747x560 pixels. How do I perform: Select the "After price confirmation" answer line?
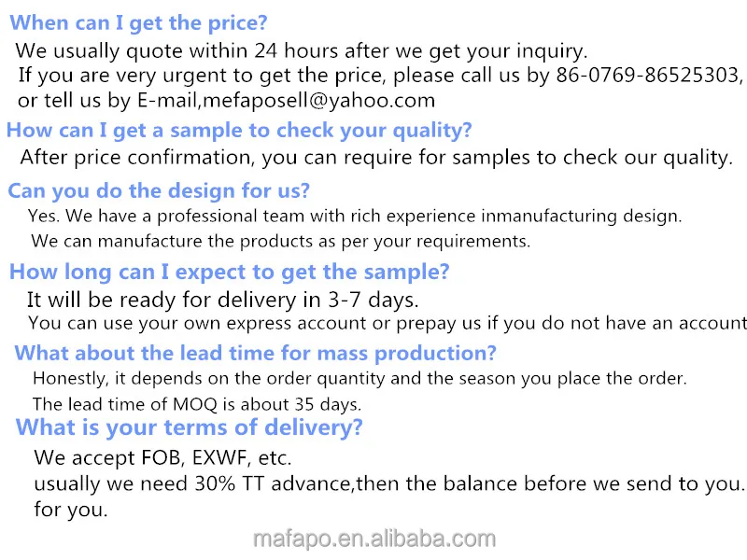[375, 158]
